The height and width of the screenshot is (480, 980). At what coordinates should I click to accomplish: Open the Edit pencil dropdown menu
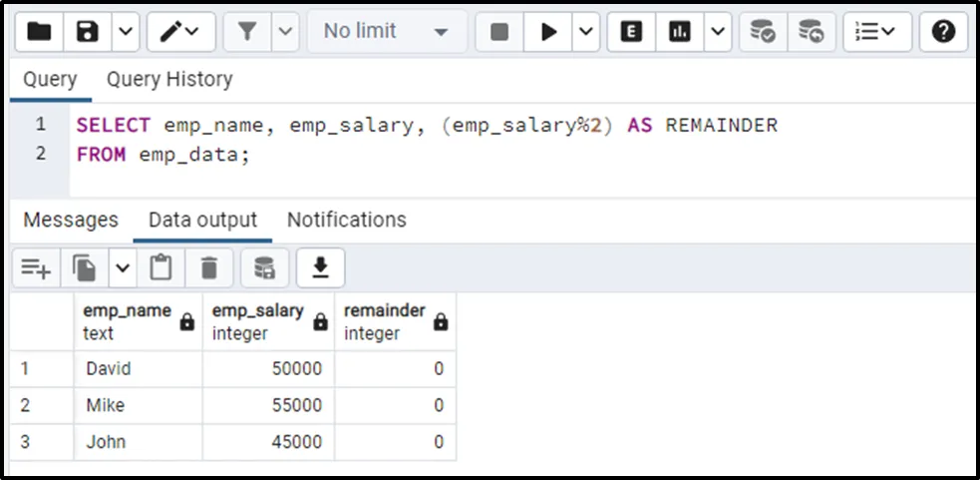point(180,32)
